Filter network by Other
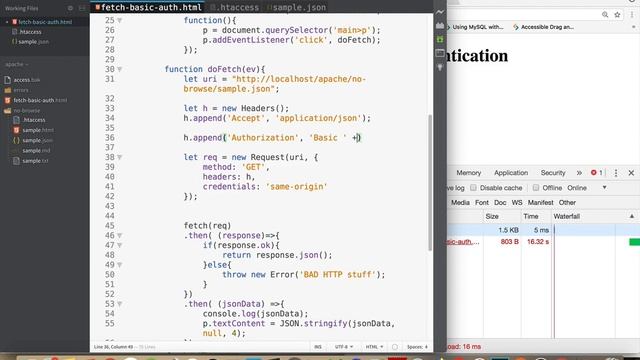Screen dimensions: 640x360 pyautogui.click(x=567, y=202)
